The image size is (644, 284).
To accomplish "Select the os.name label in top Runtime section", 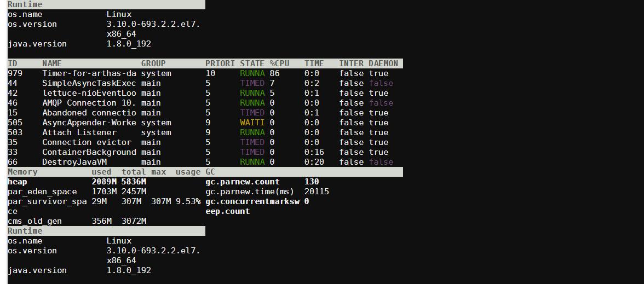I will point(25,14).
